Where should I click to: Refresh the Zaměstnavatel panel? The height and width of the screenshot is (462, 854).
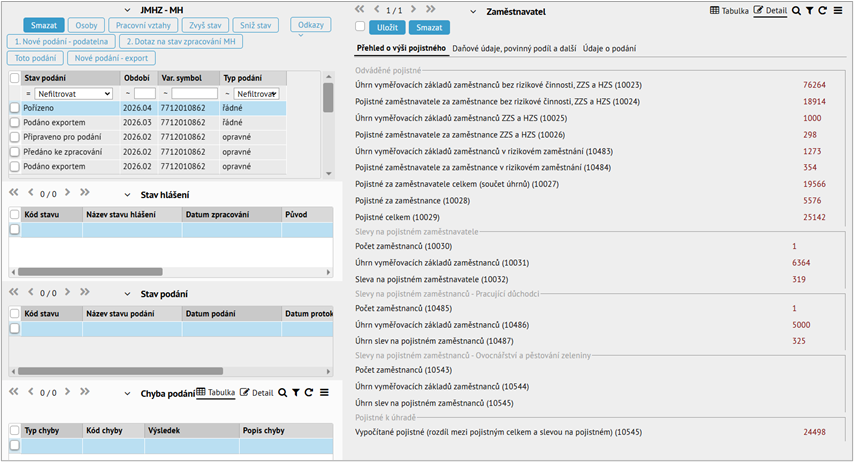[x=823, y=11]
